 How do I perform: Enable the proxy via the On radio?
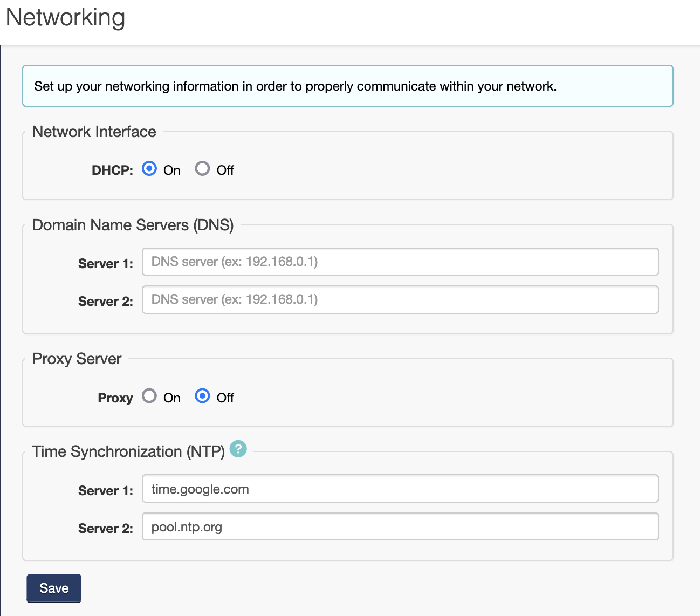click(149, 396)
